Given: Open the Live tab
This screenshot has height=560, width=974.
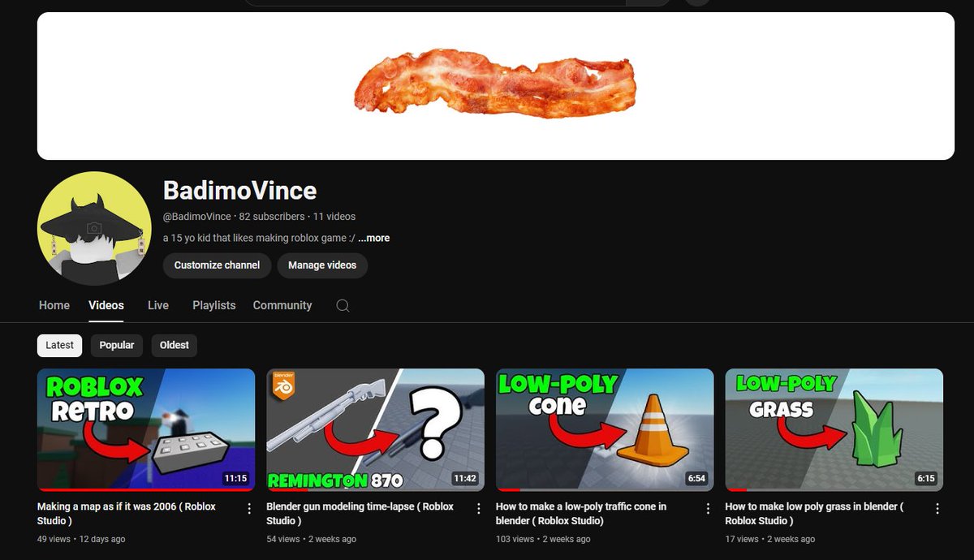Looking at the screenshot, I should point(158,305).
